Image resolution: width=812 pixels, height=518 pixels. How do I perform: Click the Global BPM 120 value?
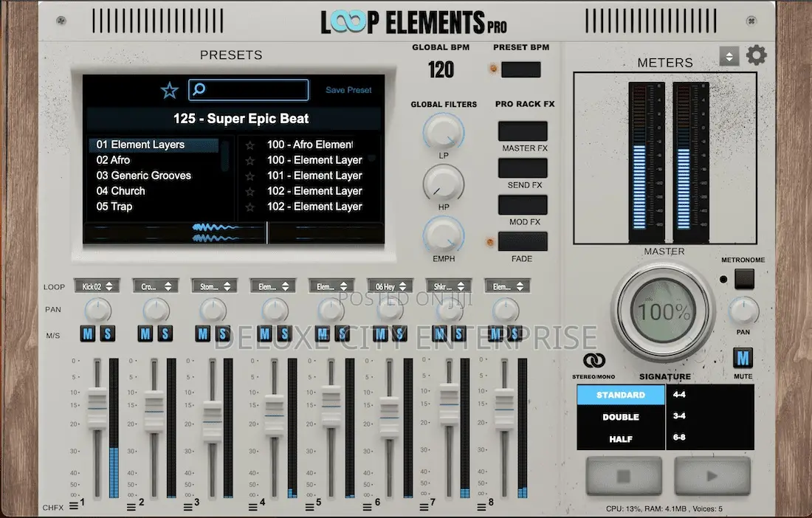click(441, 70)
